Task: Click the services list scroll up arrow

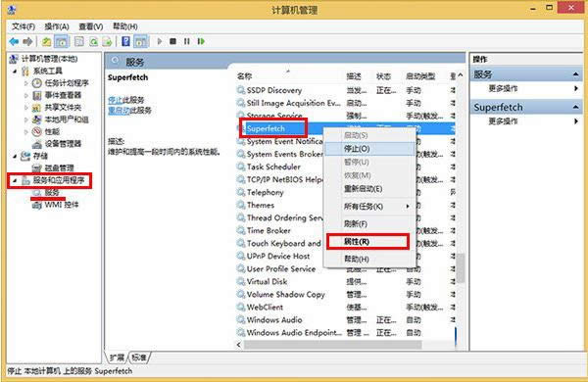Action: (461, 75)
